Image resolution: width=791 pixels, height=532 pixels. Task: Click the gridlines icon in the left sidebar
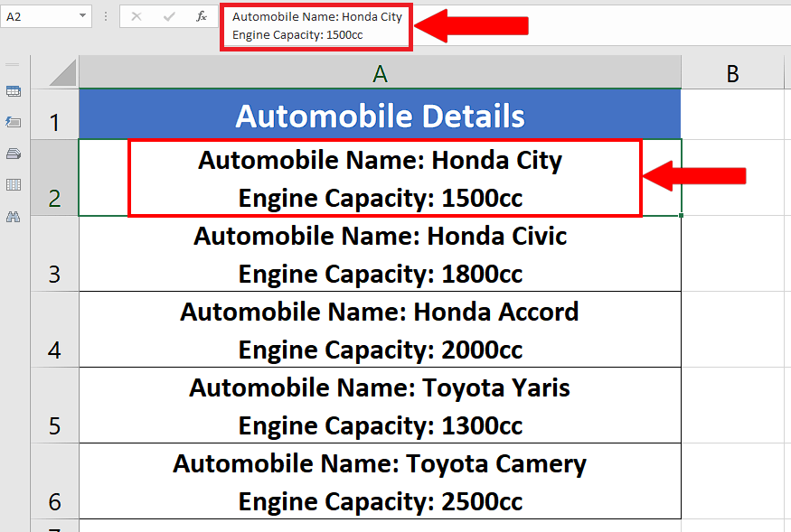pos(13,184)
